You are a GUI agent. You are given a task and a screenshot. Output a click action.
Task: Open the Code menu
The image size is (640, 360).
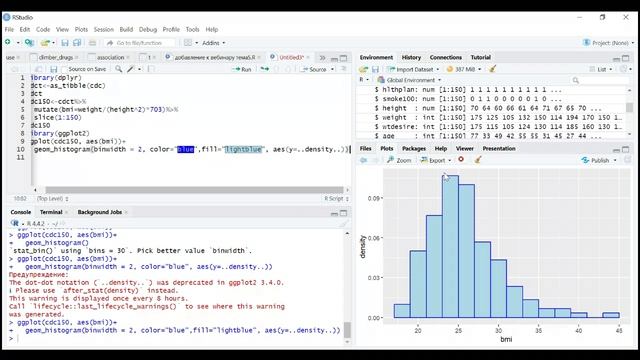42,29
